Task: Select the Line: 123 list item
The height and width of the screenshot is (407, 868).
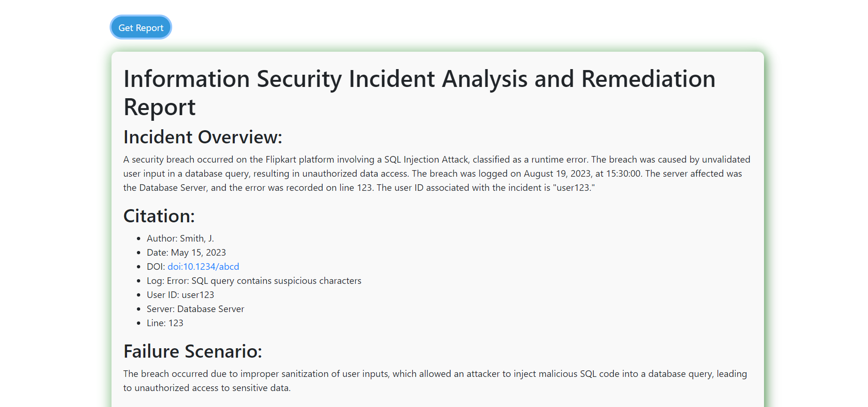Action: click(165, 323)
